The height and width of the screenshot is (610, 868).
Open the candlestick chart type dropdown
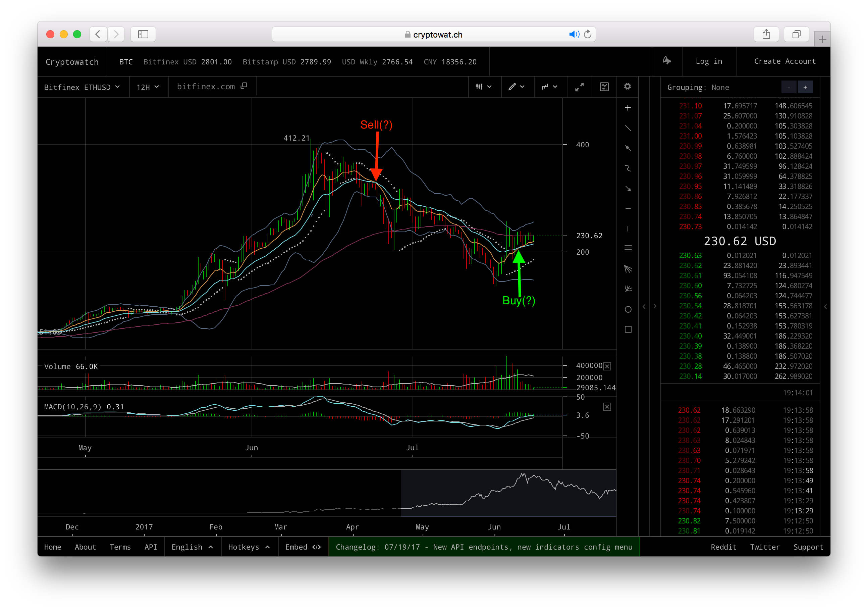(484, 87)
